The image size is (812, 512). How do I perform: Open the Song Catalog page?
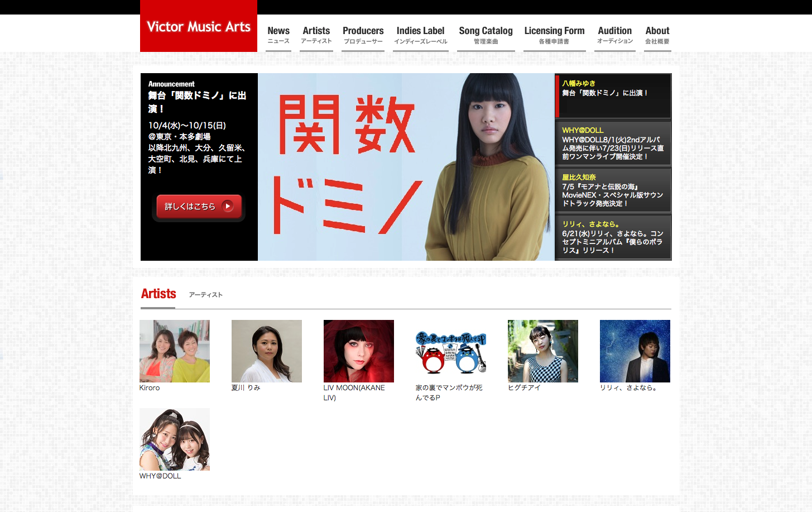(486, 35)
